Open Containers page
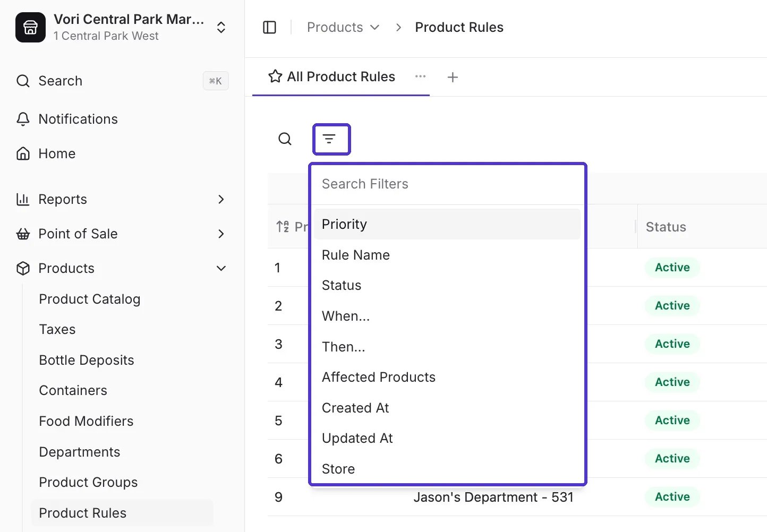Screen dimensions: 767x532 pyautogui.click(x=73, y=390)
